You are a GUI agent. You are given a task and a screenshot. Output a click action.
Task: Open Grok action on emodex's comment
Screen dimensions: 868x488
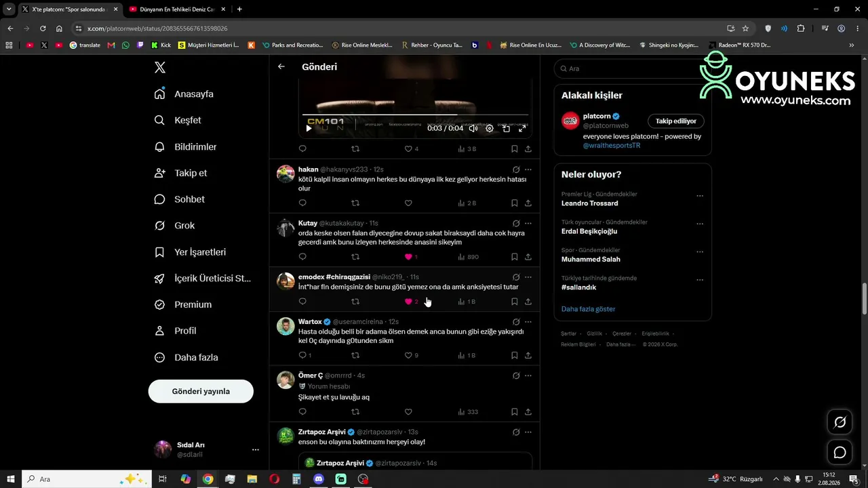tap(516, 277)
